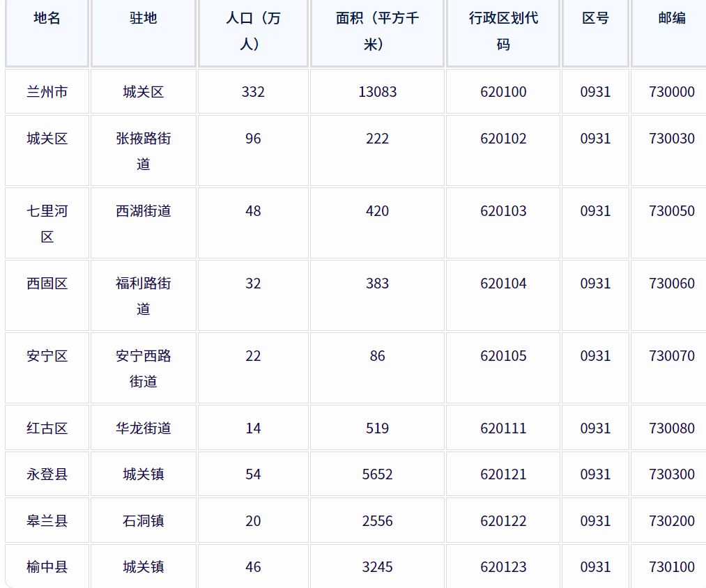Click postal code 730030

coord(672,138)
